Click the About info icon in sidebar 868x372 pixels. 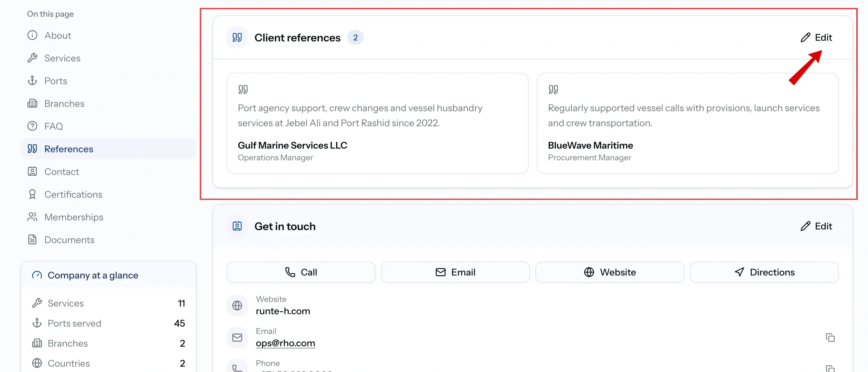click(x=32, y=35)
